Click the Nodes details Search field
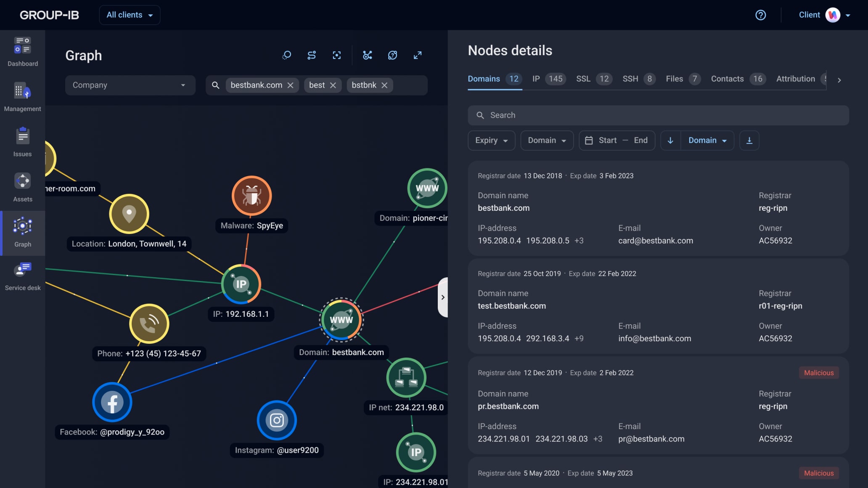The image size is (868, 488). point(658,115)
